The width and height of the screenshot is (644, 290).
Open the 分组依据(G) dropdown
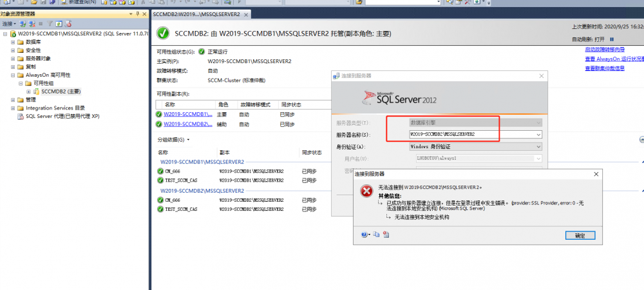point(173,140)
